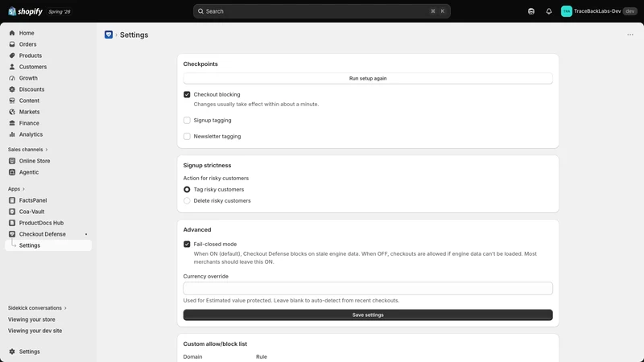Viewport: 644px width, 362px height.
Task: Click the search magnifier icon
Action: coord(200,11)
